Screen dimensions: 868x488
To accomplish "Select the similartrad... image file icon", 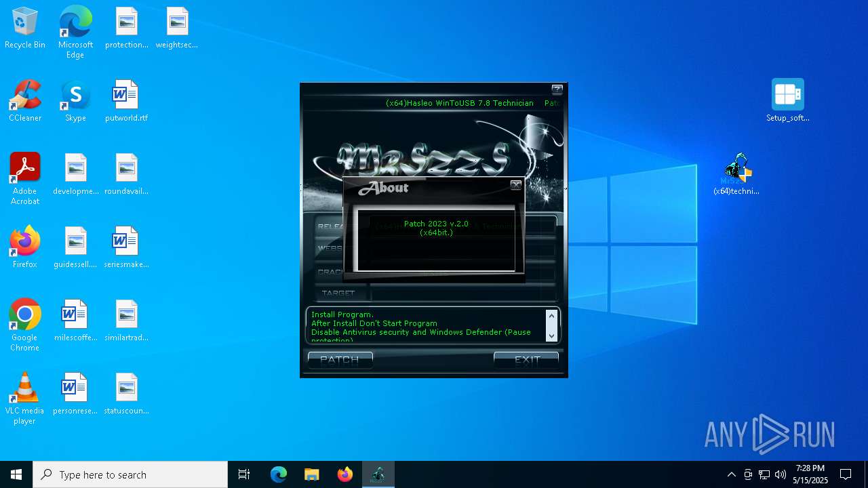I will (x=126, y=321).
